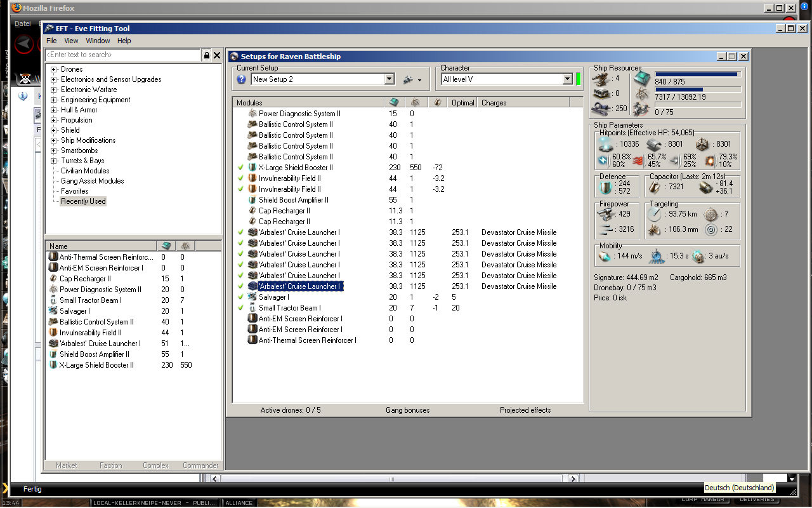Click the turret hardpoints icon showing 0
Viewport: 812px width, 508px height.
[x=601, y=93]
